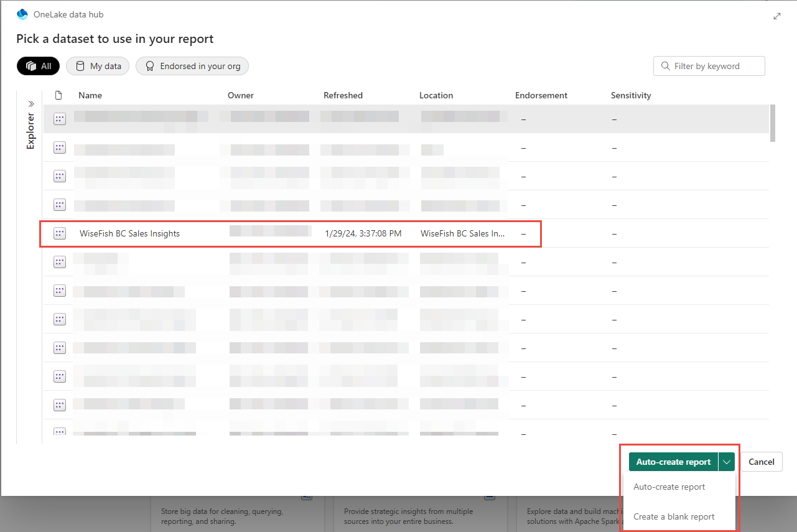The image size is (797, 532).
Task: Click the ribbon icon in Endorsed filter
Action: (x=150, y=66)
